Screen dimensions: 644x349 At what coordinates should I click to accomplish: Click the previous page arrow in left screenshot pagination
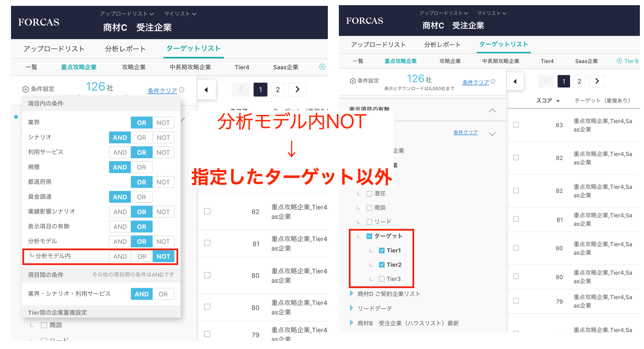[241, 90]
